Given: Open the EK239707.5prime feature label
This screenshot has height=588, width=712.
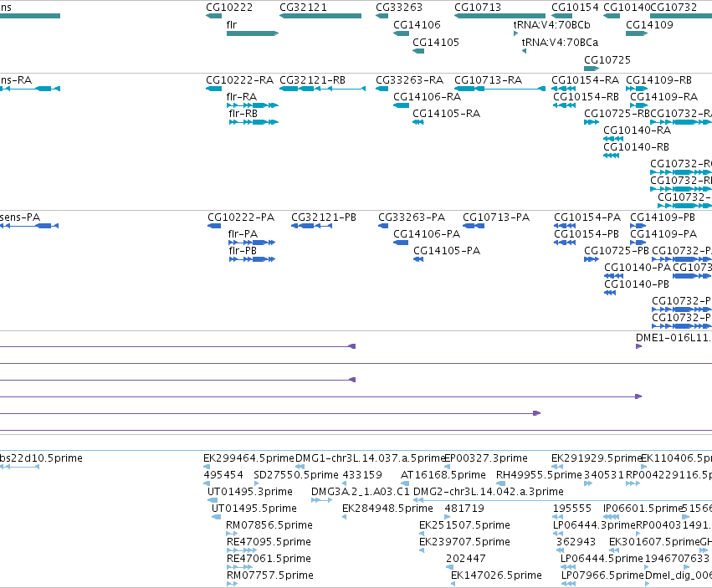Looking at the screenshot, I should point(464,542).
